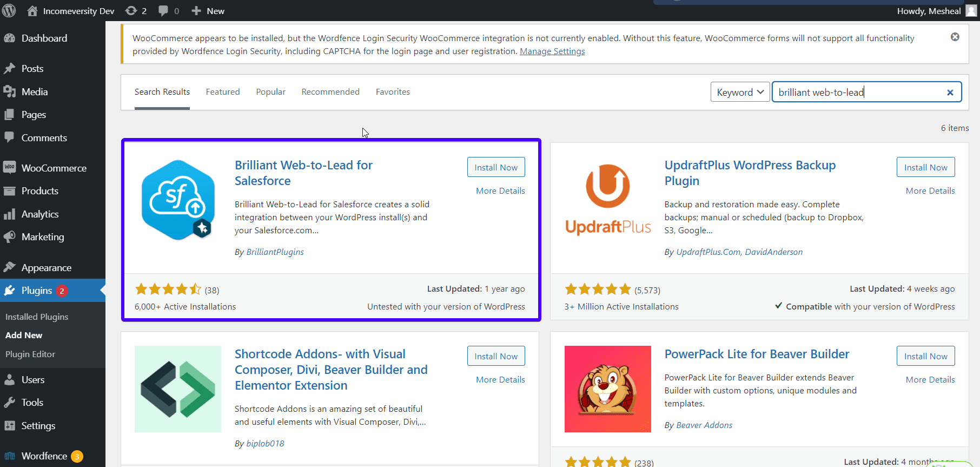Screen dimensions: 980x467
Task: Click the Shortcode Addons plugin logo
Action: coord(178,389)
